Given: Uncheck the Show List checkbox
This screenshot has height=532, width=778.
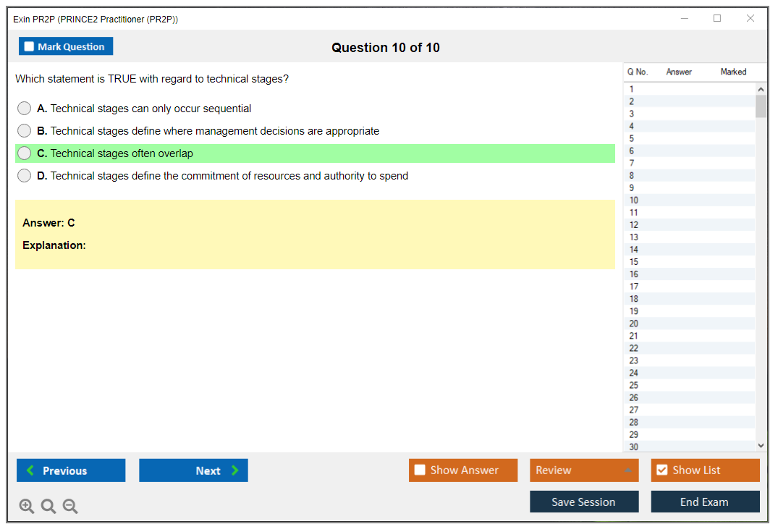Looking at the screenshot, I should tap(661, 470).
